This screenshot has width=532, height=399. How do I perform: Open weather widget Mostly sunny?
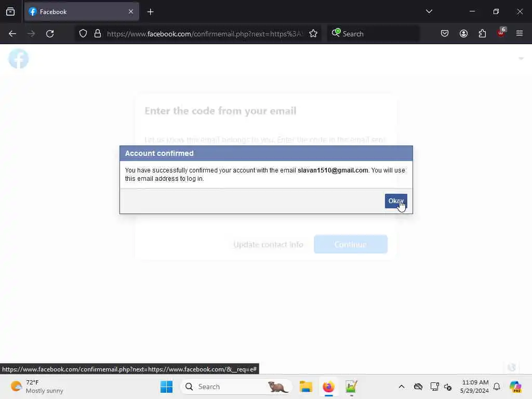tap(37, 387)
